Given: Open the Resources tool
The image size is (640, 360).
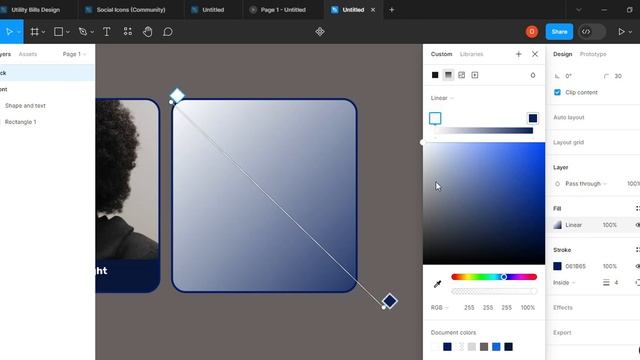Looking at the screenshot, I should click(x=128, y=31).
